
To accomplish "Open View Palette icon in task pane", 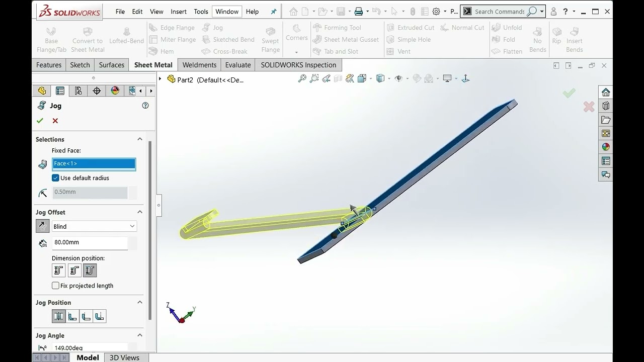I will pyautogui.click(x=606, y=134).
